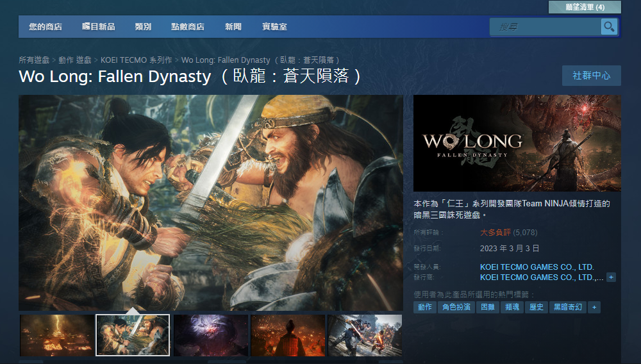Open the 大多負評 reviews summary link
The width and height of the screenshot is (641, 364).
[x=495, y=233]
